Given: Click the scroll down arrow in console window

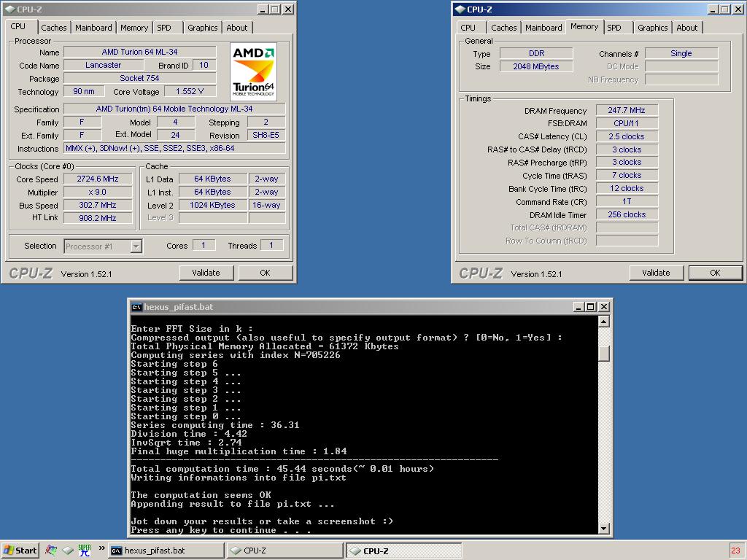Looking at the screenshot, I should pyautogui.click(x=604, y=528).
